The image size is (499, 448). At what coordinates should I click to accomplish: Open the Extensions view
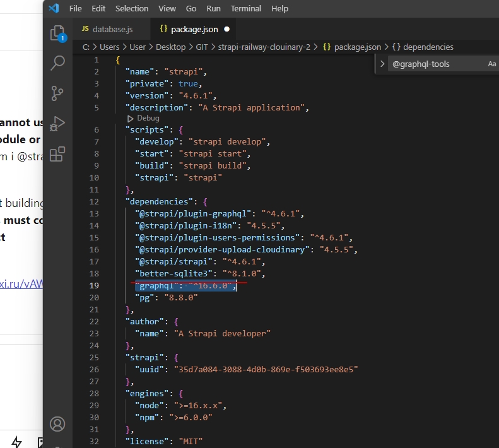(57, 153)
